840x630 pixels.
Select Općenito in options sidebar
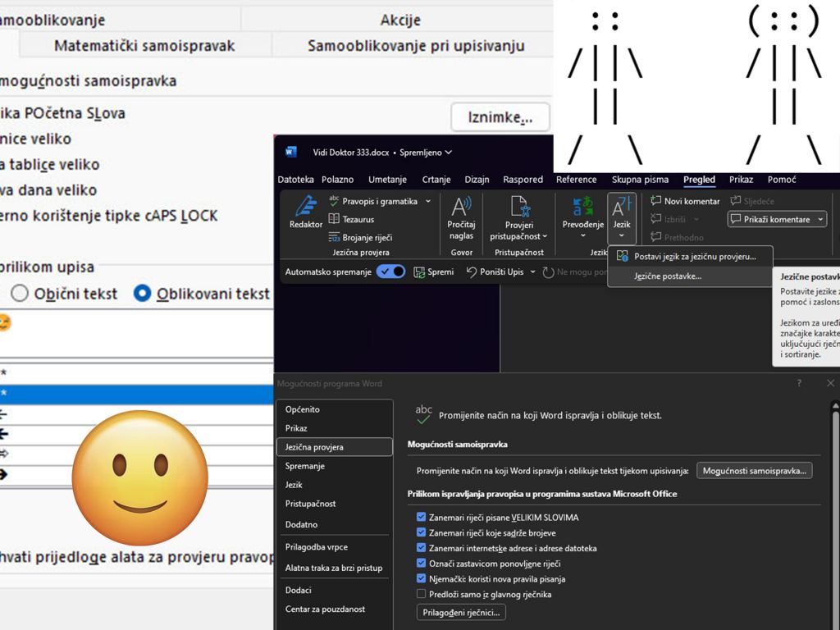point(335,409)
